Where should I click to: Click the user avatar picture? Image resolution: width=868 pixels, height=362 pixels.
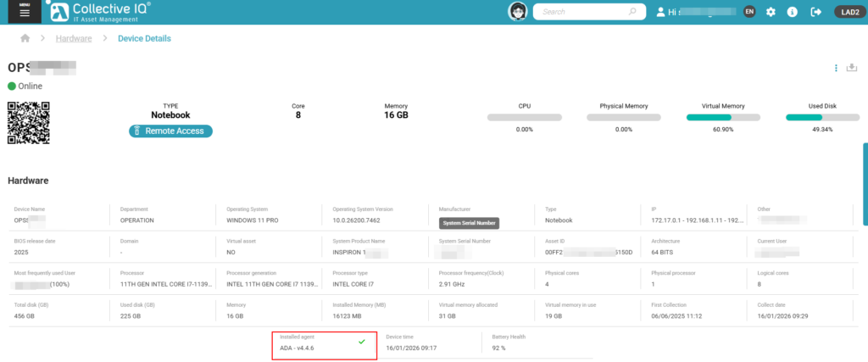tap(518, 12)
